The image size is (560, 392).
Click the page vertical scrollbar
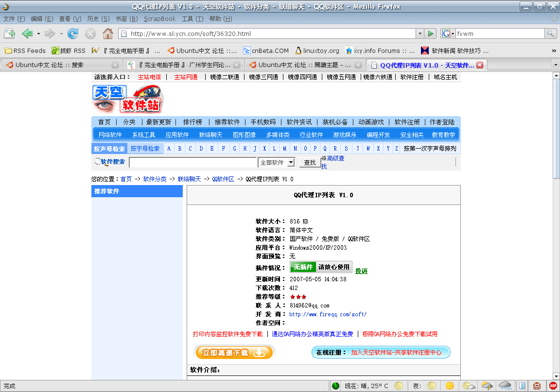(556, 226)
